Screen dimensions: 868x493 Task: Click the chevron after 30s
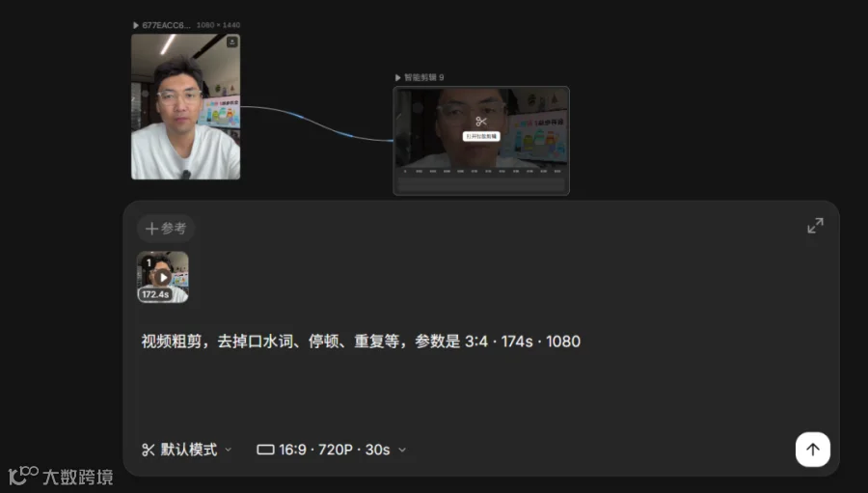tap(402, 450)
